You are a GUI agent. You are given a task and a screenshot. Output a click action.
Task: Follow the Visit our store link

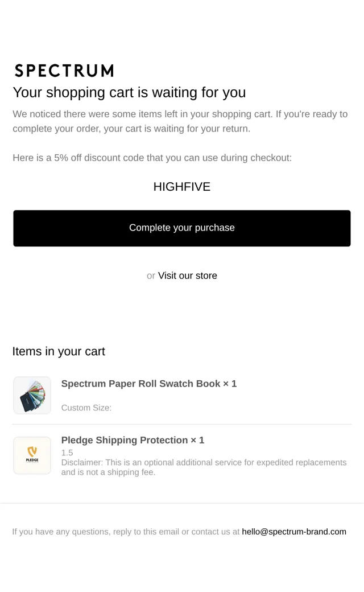(188, 276)
